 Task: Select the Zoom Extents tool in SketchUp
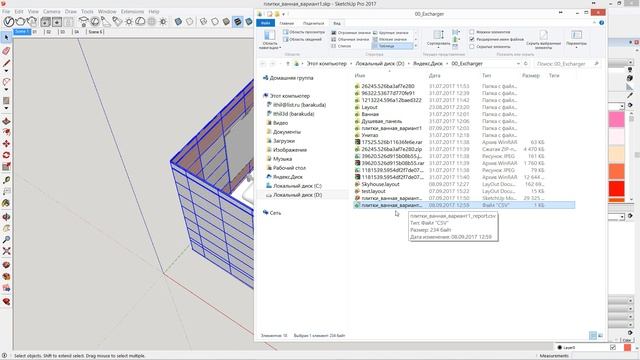6,251
